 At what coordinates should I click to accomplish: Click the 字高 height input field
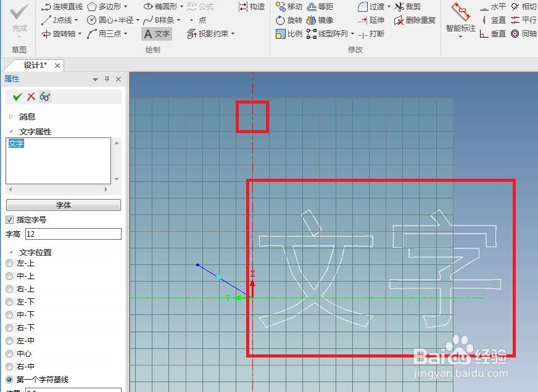(72, 234)
